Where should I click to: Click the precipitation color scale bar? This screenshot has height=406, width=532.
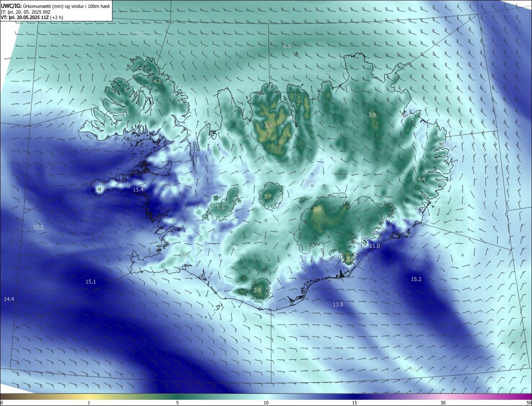[266, 397]
